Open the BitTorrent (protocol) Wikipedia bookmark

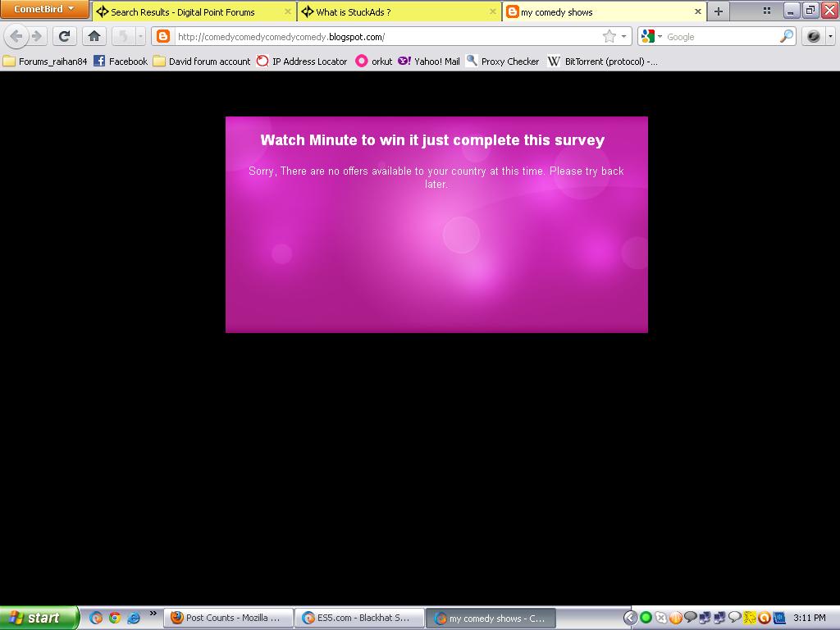[x=602, y=61]
